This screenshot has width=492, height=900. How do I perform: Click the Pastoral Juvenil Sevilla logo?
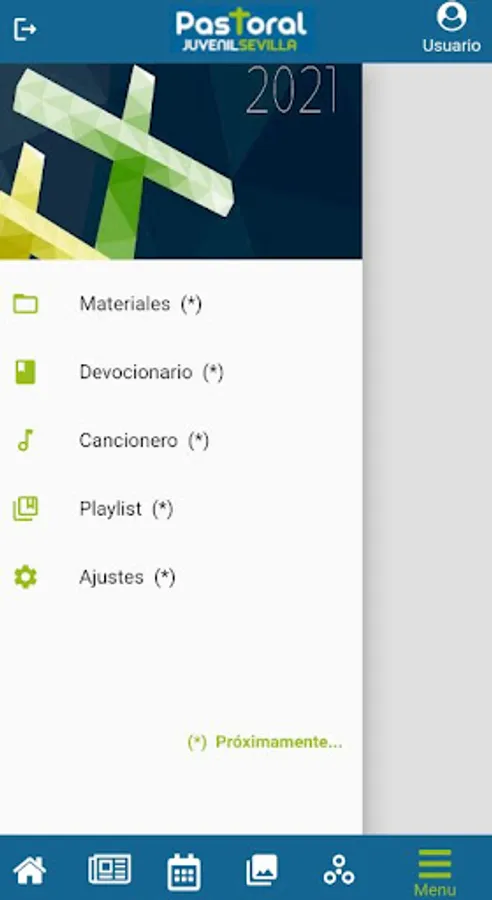[242, 30]
